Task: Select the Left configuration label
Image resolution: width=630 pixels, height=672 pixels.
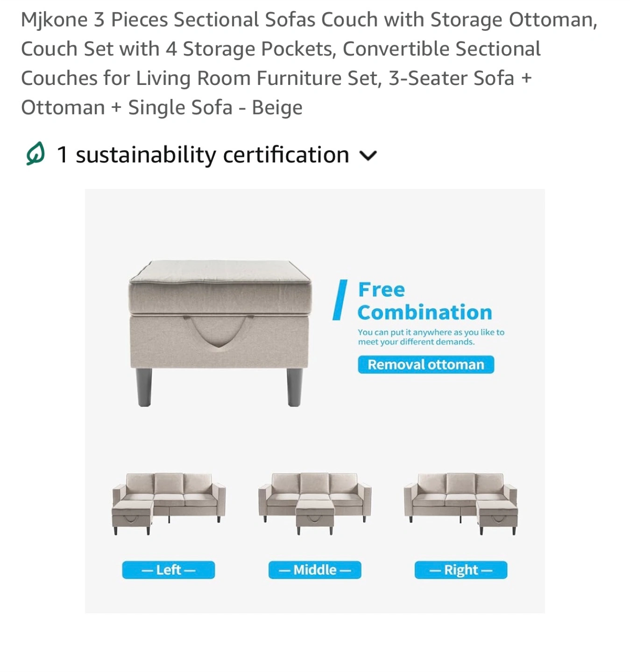Action: [169, 570]
